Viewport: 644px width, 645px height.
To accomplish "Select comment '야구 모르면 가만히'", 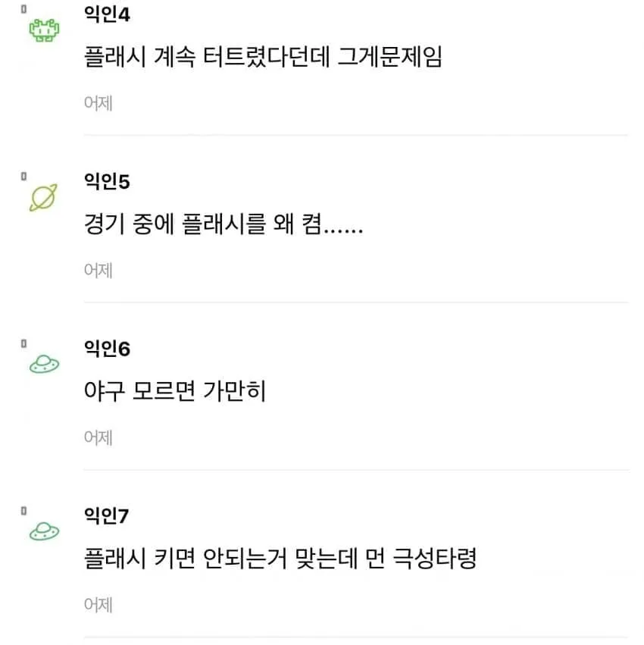I will tap(175, 391).
